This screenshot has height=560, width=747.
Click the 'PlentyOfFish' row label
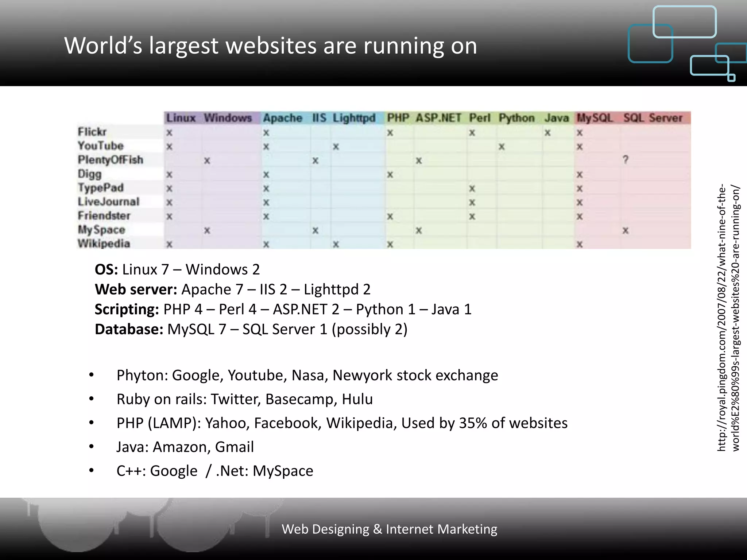111,160
